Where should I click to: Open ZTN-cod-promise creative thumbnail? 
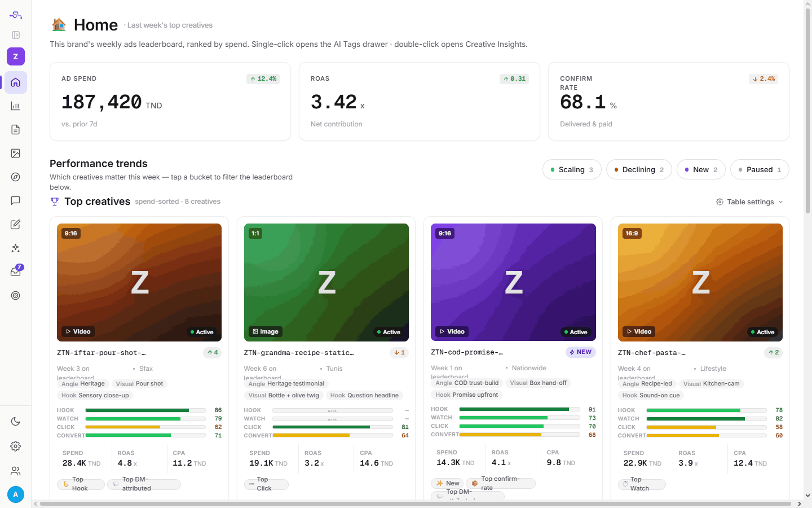point(513,282)
